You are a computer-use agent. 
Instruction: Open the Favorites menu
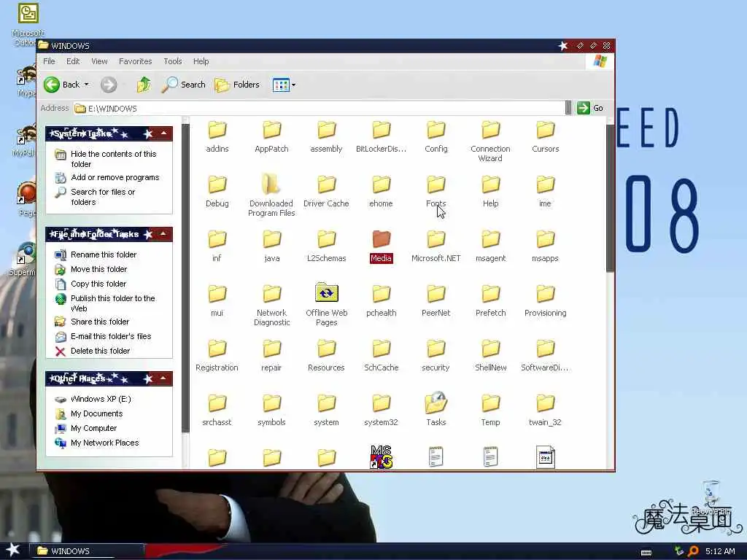[x=135, y=61]
